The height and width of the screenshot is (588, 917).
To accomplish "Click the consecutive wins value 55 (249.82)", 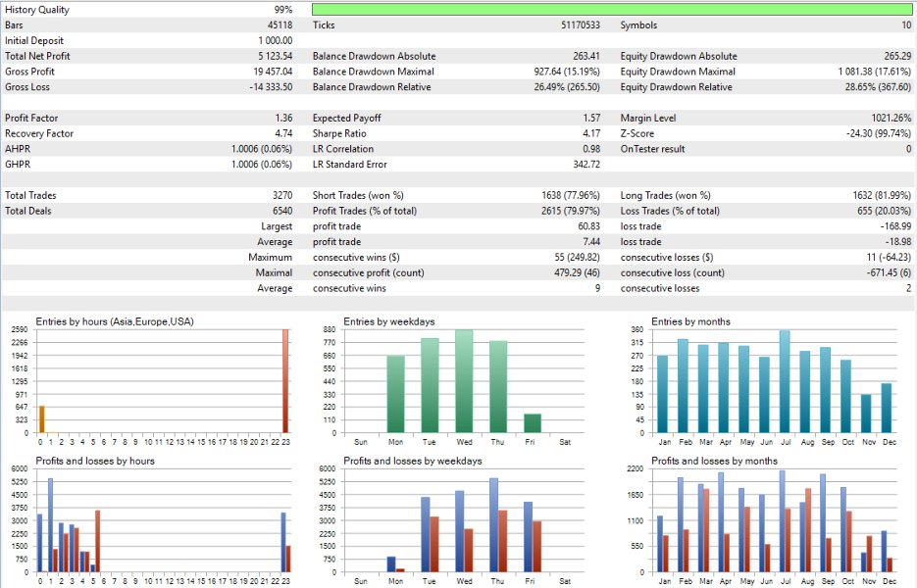I will tap(578, 257).
